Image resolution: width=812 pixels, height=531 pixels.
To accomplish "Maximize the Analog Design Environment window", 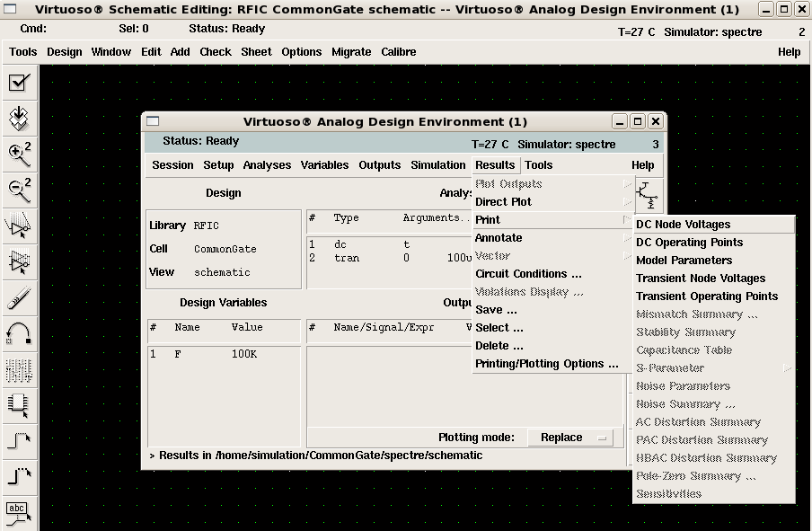I will pyautogui.click(x=638, y=121).
